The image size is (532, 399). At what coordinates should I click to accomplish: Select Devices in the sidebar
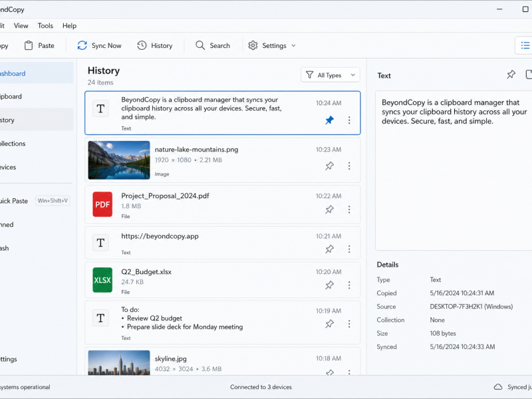click(x=37, y=167)
